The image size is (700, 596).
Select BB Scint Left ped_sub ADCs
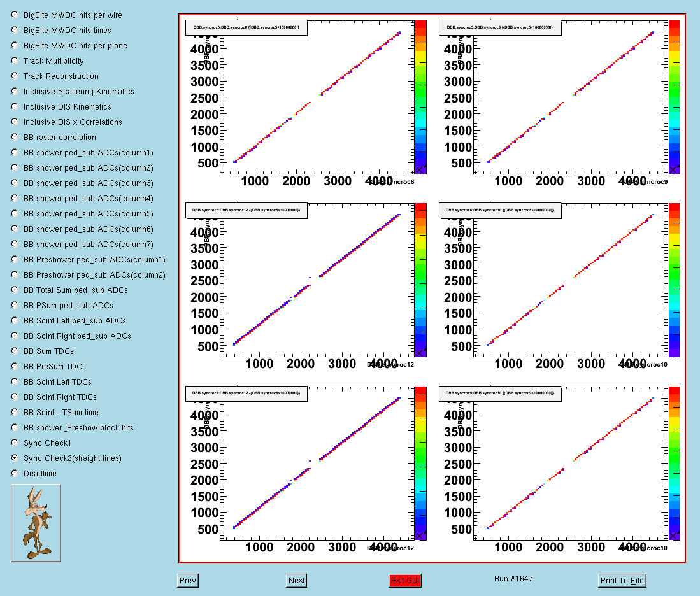(x=15, y=320)
